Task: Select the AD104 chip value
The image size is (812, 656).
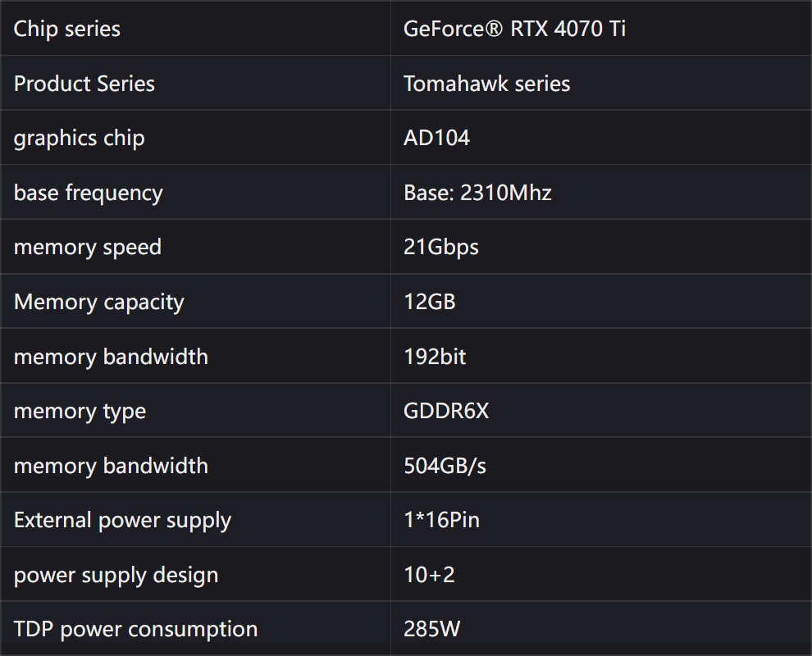Action: point(436,138)
